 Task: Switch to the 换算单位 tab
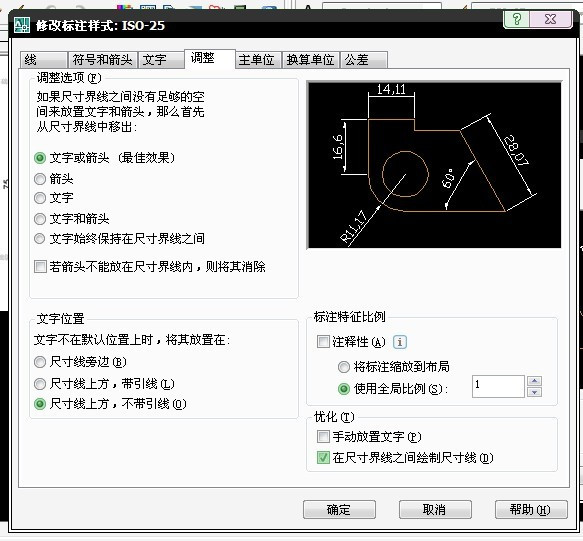pyautogui.click(x=310, y=60)
